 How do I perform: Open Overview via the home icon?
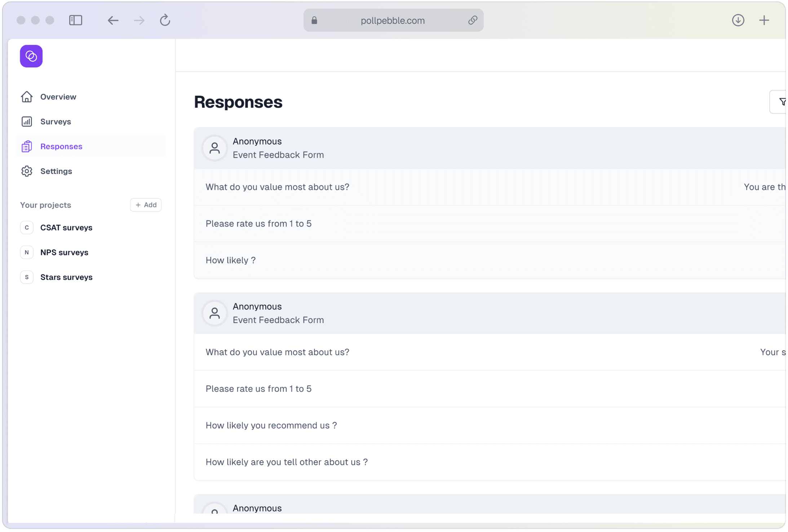[27, 97]
